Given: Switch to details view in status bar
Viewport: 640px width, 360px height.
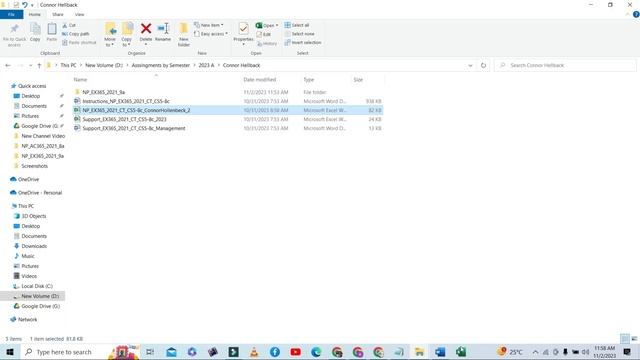Looking at the screenshot, I should [x=624, y=339].
